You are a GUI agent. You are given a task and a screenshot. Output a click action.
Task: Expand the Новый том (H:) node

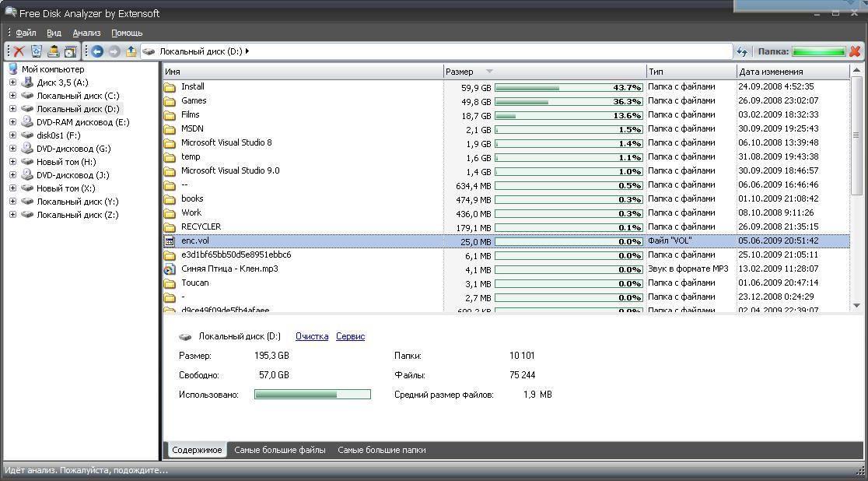coord(12,162)
